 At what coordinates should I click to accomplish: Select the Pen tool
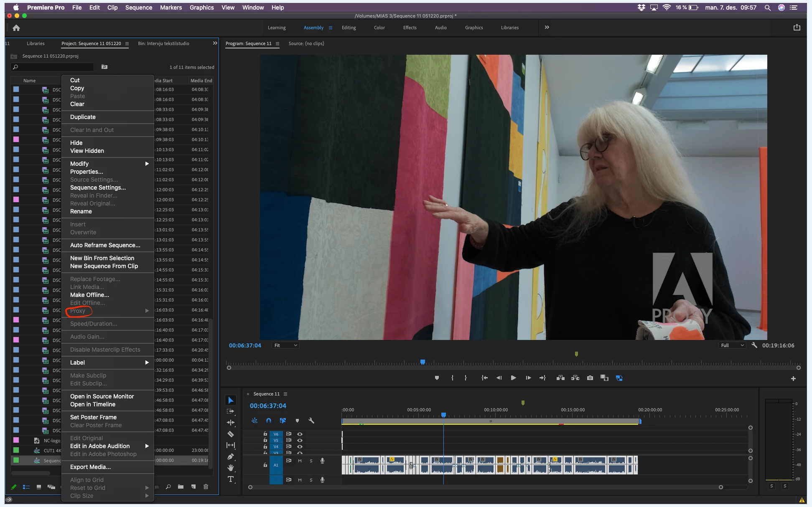230,456
